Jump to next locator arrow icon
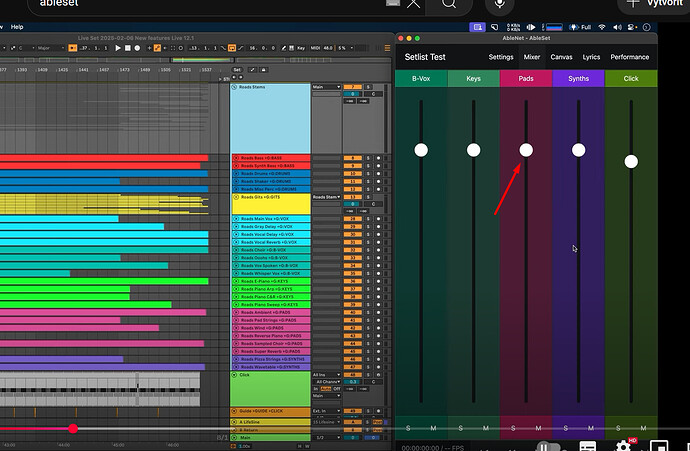This screenshot has width=690, height=451. (x=240, y=77)
